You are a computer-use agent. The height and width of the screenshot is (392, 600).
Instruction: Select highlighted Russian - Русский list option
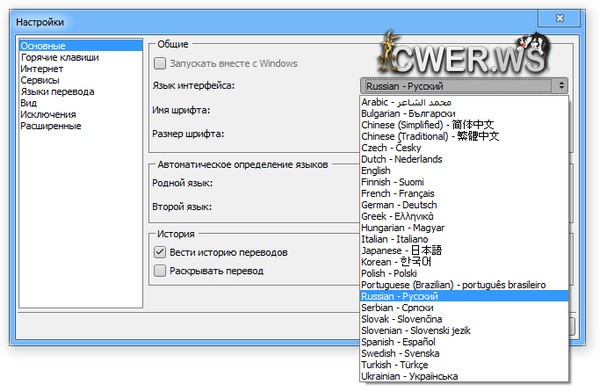tap(464, 296)
